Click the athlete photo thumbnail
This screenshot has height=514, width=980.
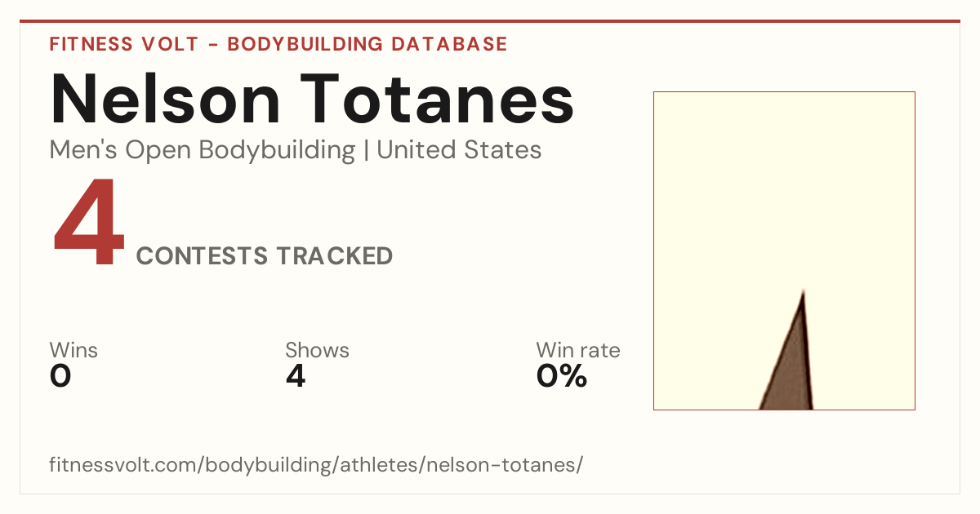pyautogui.click(x=784, y=250)
